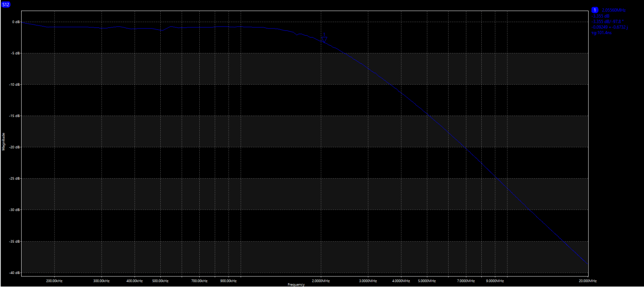Select the -3.355 dB/-97.8° phase readout
644x287 pixels.
(608, 22)
